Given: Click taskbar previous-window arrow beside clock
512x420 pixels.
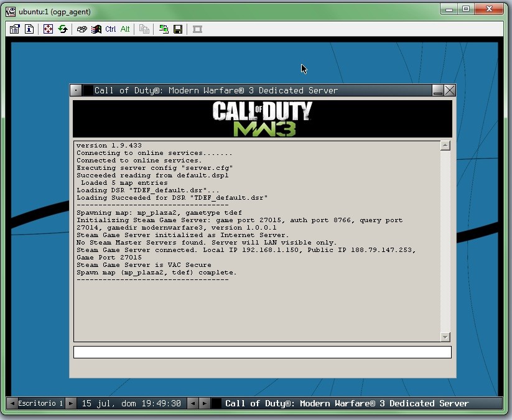Looking at the screenshot, I should [193, 403].
